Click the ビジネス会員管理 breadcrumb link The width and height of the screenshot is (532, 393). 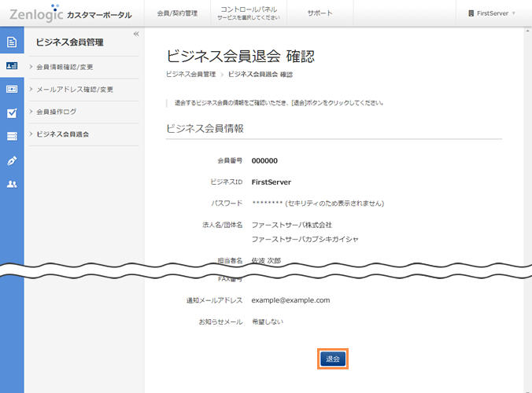point(190,75)
